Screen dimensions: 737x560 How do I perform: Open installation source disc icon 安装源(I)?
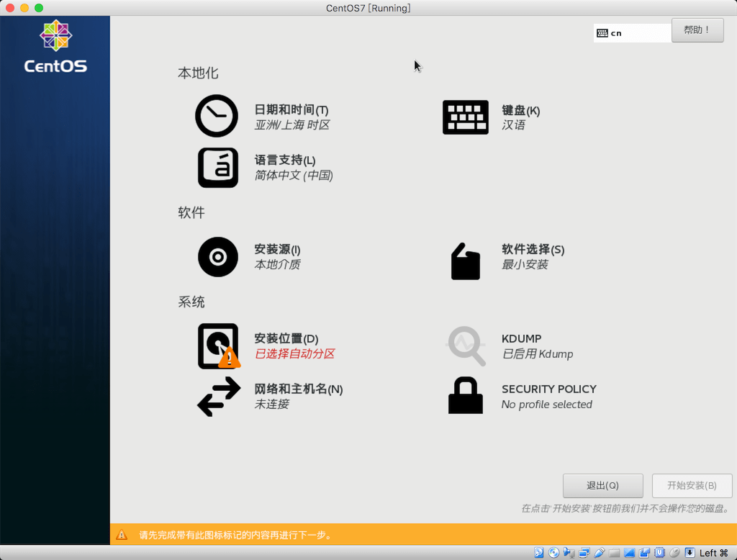(217, 257)
